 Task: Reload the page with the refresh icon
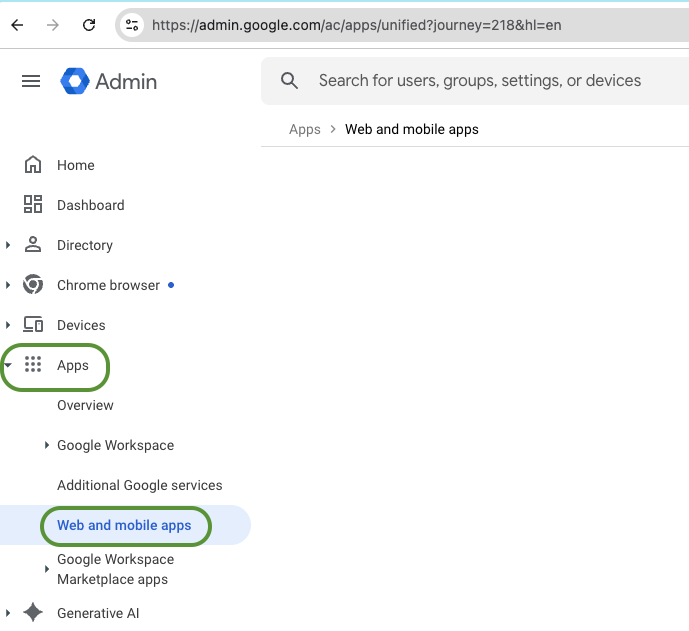point(89,25)
